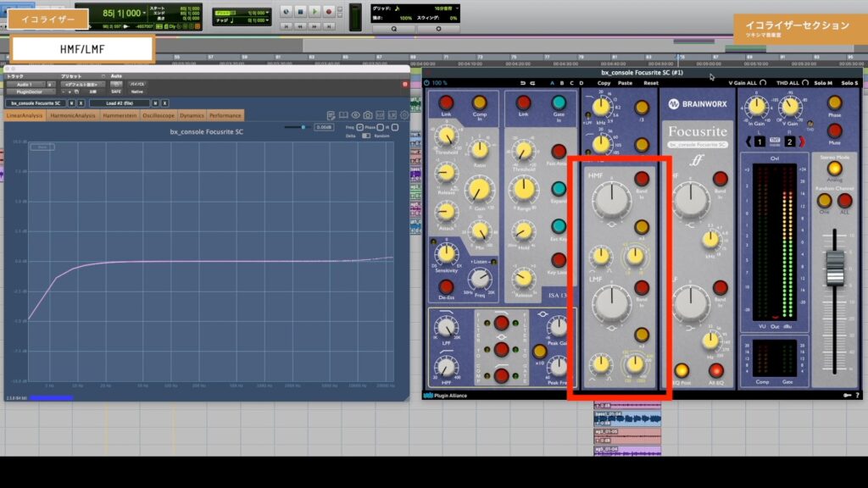Image resolution: width=868 pixels, height=488 pixels.
Task: Click Solo S in bx_console toolbar
Action: [x=849, y=83]
